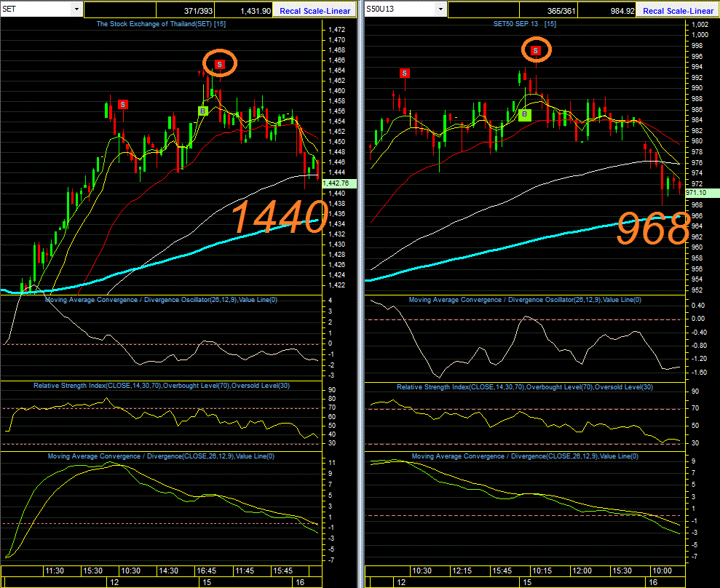Click the 10:00 time label on S50U13 axis
The width and height of the screenshot is (720, 588).
[662, 571]
